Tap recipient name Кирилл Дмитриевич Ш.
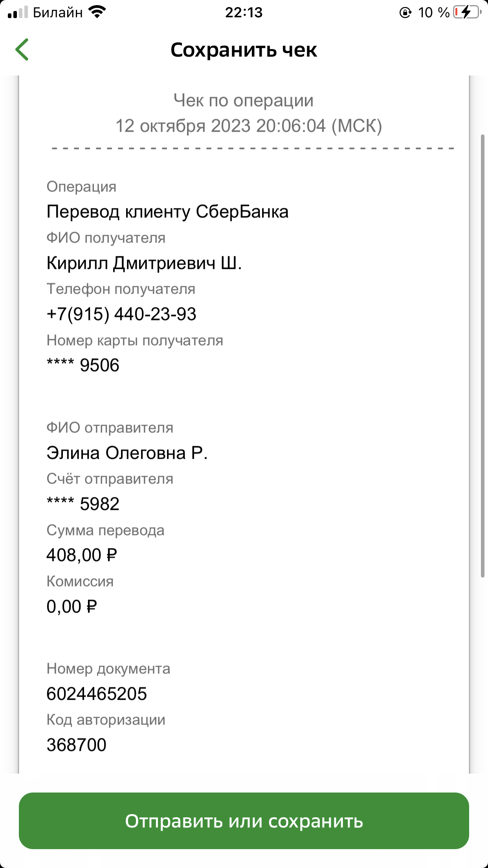The image size is (488, 868). 144,263
